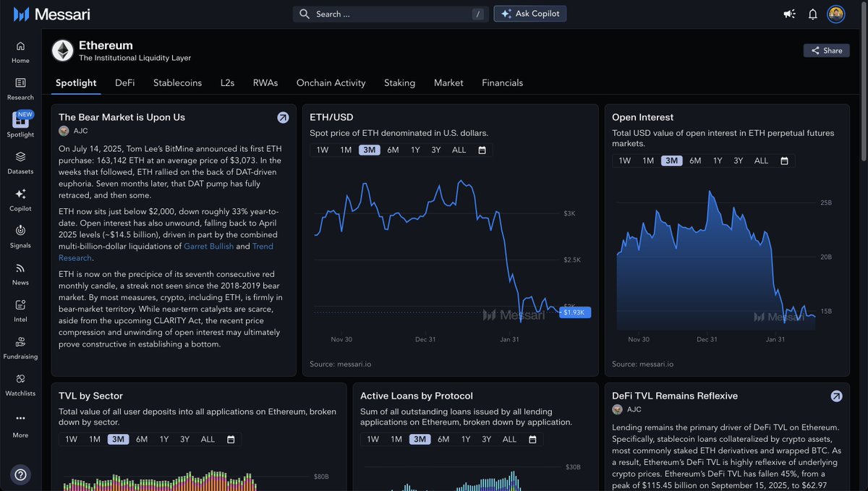Set Active Loans range to 1M
The height and width of the screenshot is (491, 868).
click(396, 439)
